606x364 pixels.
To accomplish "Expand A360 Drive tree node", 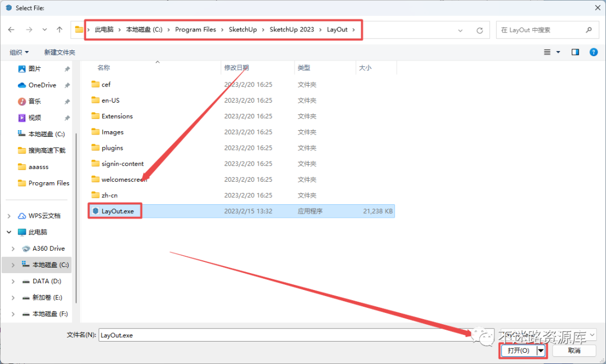I will [x=13, y=248].
